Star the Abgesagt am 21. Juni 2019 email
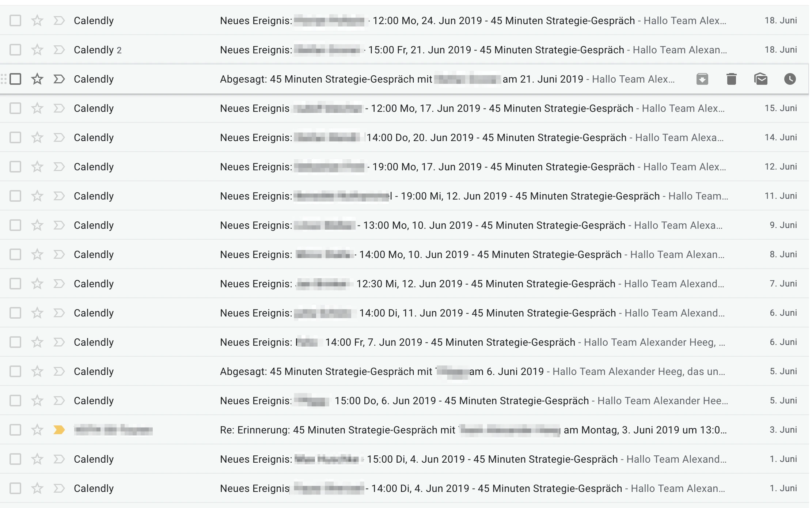Screen dimensions: 812x508 point(37,79)
